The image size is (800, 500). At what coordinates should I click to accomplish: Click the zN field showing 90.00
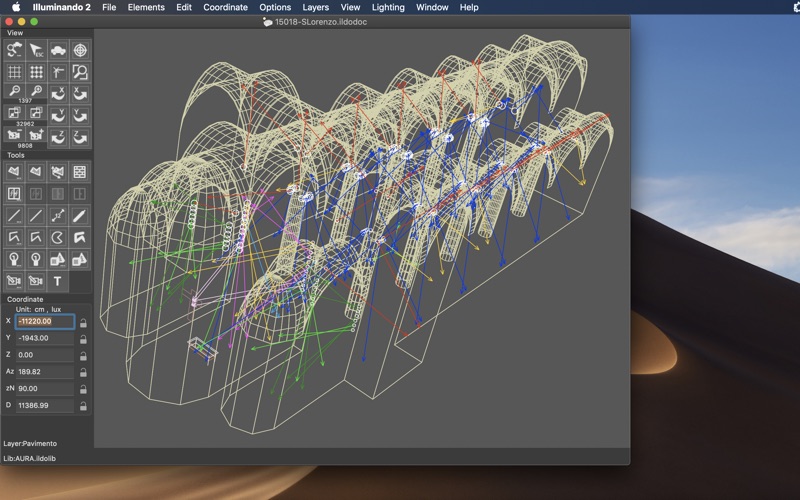point(45,389)
